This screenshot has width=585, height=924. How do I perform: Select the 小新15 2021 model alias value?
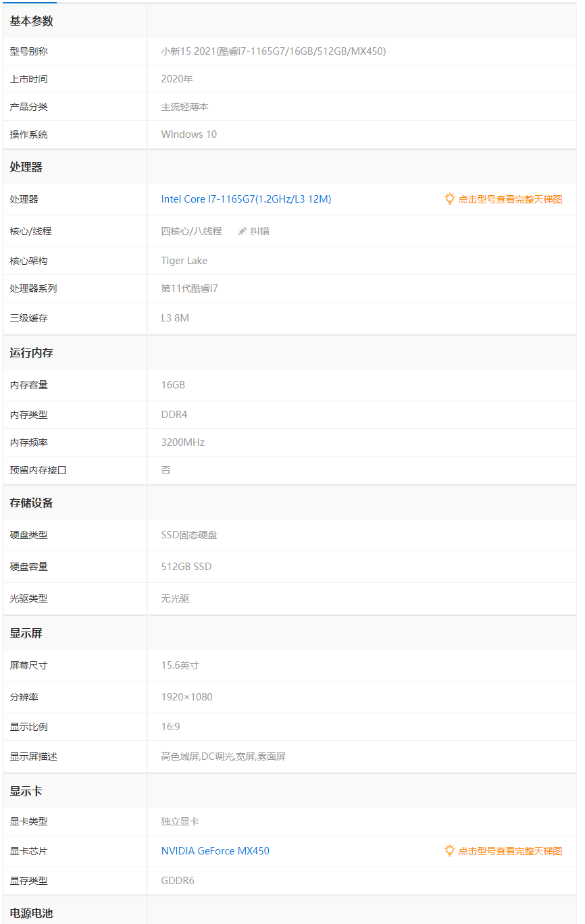[x=274, y=51]
